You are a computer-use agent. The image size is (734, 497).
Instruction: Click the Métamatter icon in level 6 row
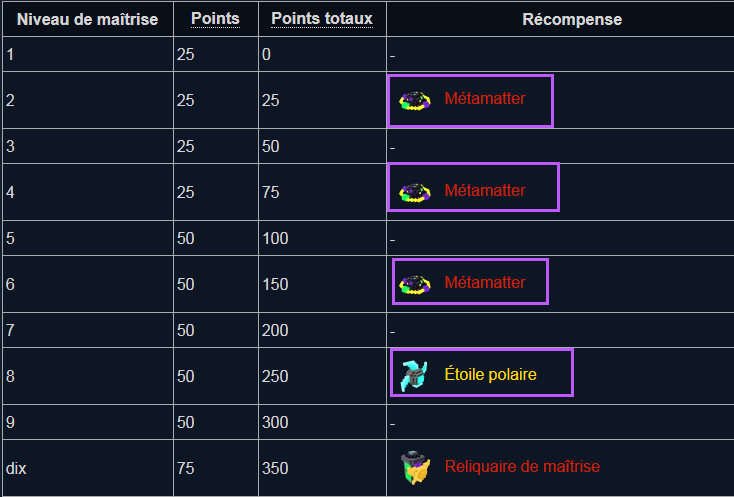(x=415, y=283)
